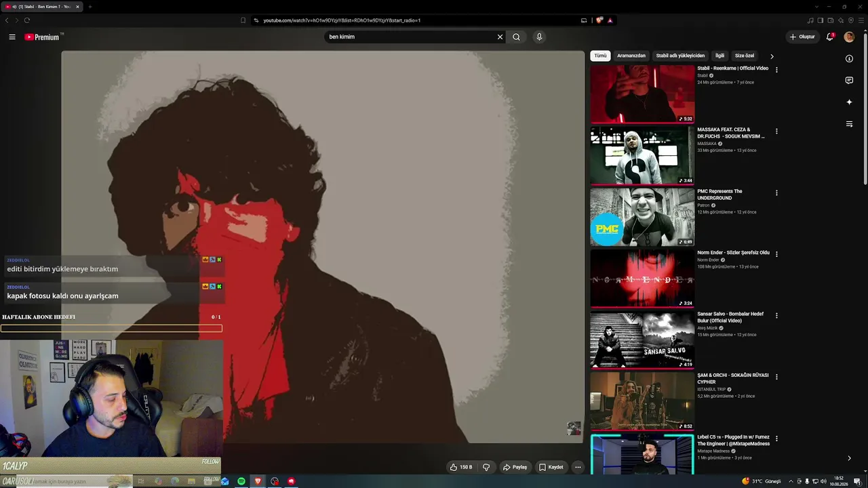Run search with the magnifier button
Image resolution: width=868 pixels, height=488 pixels.
click(x=517, y=37)
